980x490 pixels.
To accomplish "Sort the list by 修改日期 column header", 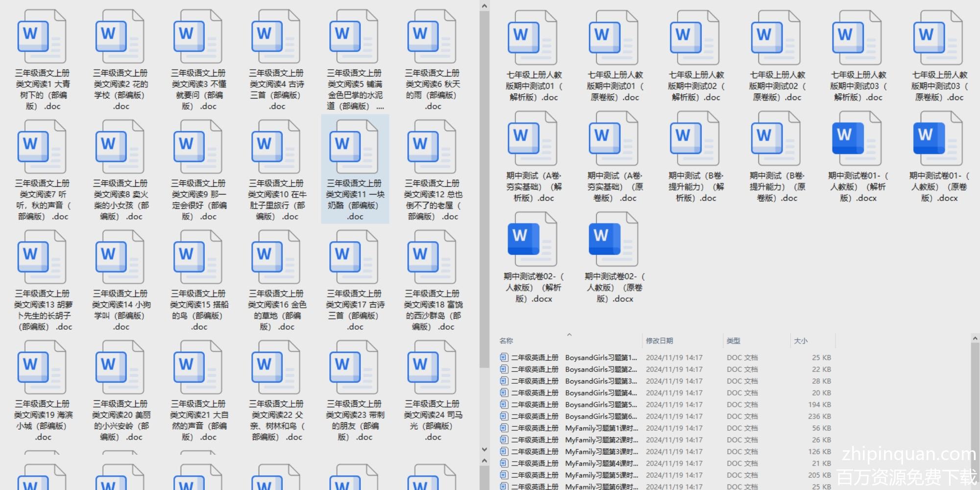I will click(x=659, y=341).
